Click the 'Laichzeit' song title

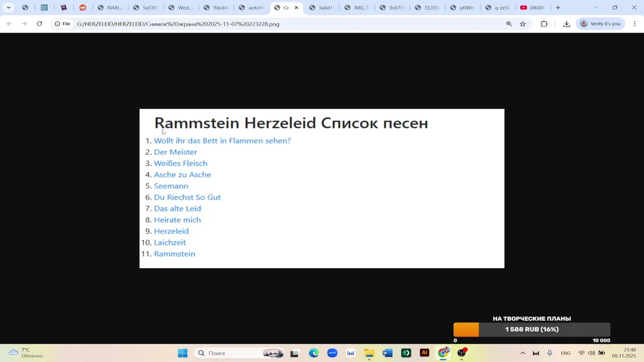[170, 242]
